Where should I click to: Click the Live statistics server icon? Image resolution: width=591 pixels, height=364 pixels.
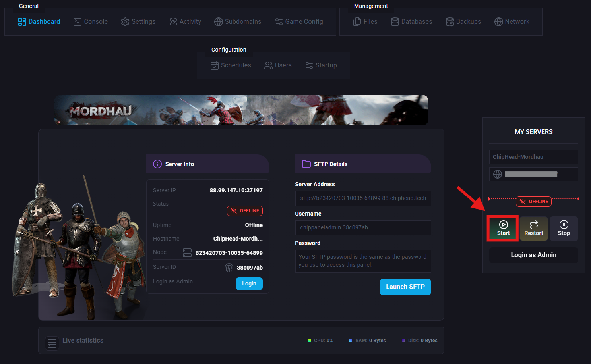(52, 343)
